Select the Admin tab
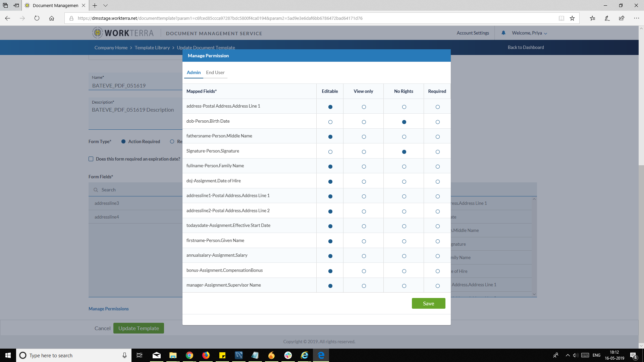The width and height of the screenshot is (644, 362). pos(194,72)
